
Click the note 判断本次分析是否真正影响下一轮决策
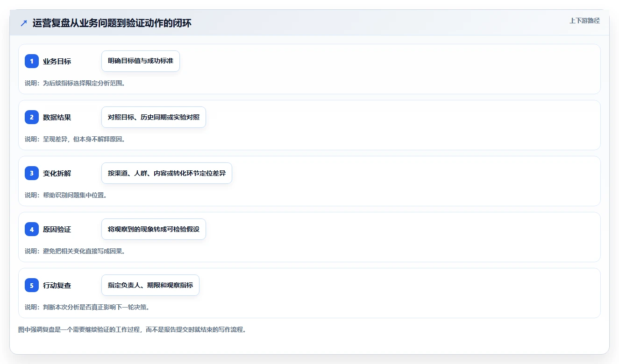coord(96,307)
